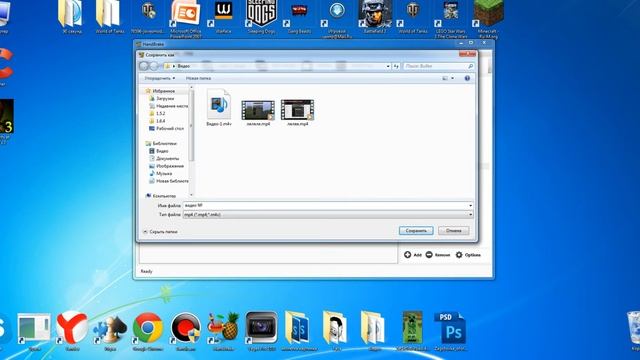
Task: Launch the Bandicam desktop shortcut
Action: click(x=186, y=331)
